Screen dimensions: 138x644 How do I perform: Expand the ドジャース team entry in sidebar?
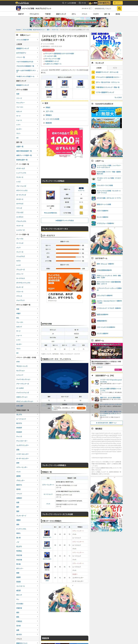27,292
